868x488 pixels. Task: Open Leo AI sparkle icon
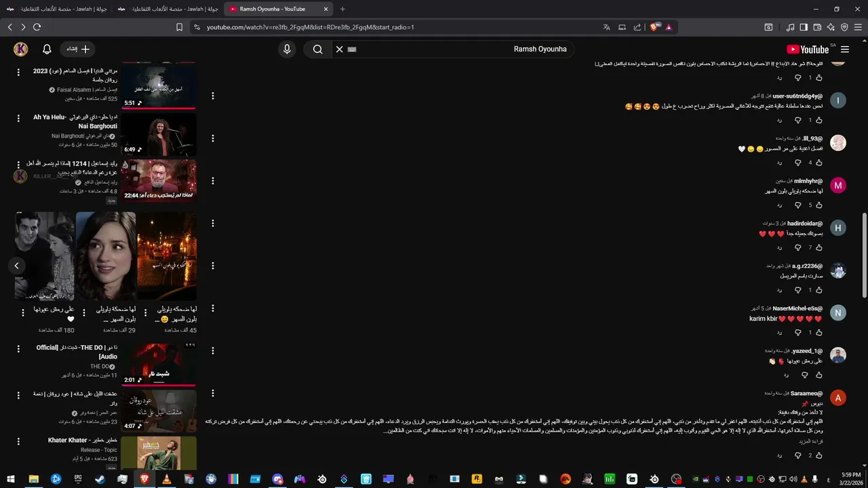point(831,27)
